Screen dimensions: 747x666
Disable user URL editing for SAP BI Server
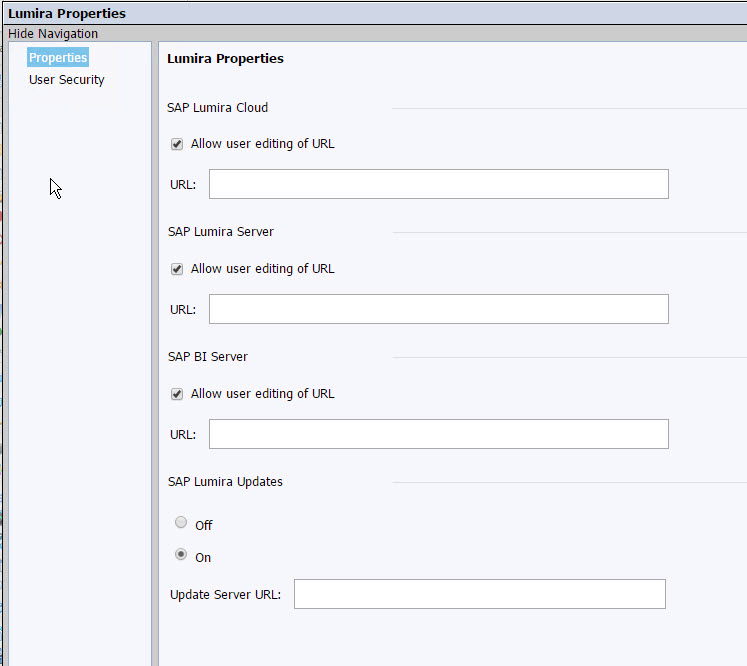177,394
